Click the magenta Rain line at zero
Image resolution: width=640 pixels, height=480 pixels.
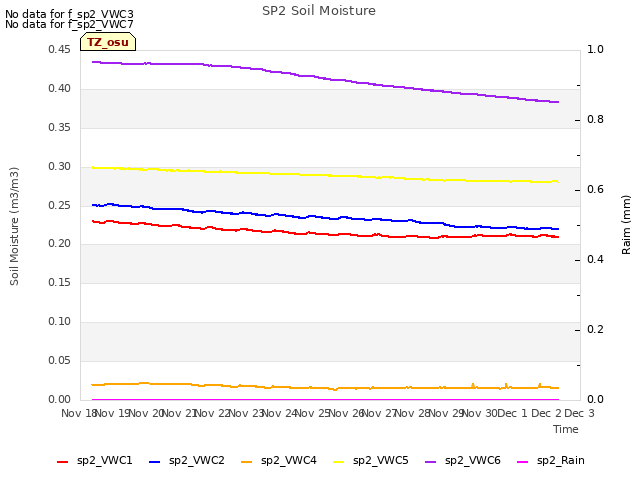point(325,399)
